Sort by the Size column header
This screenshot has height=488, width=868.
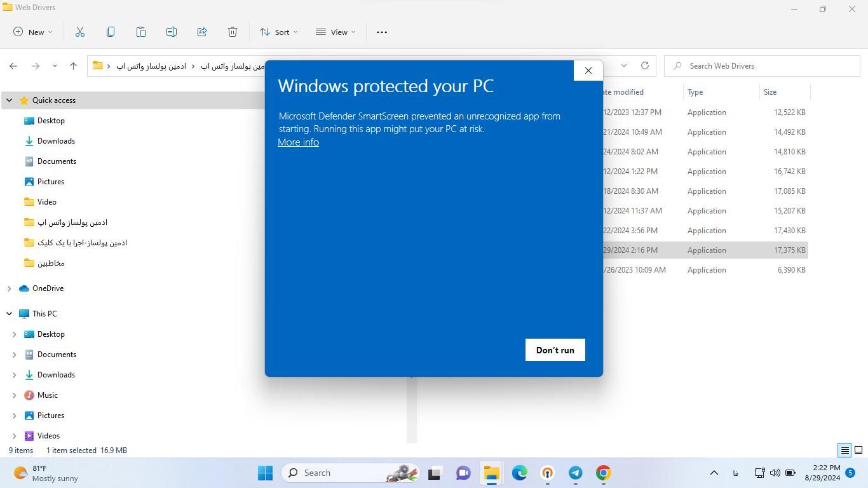coord(785,92)
